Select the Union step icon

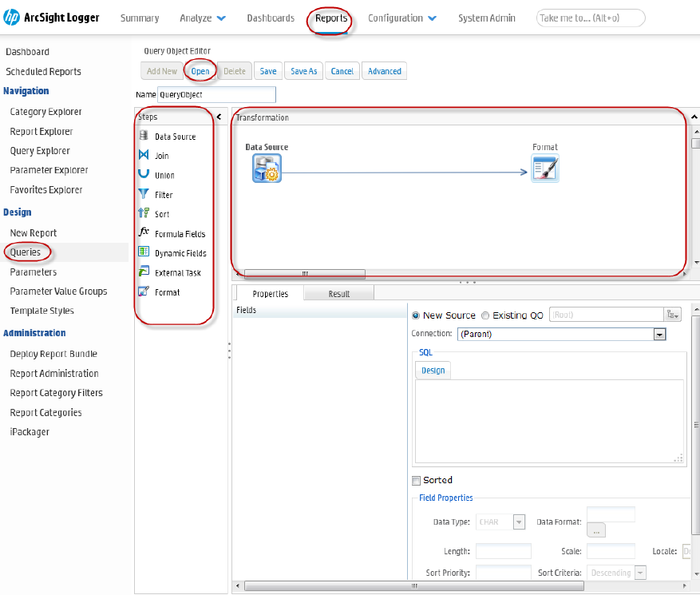click(144, 174)
